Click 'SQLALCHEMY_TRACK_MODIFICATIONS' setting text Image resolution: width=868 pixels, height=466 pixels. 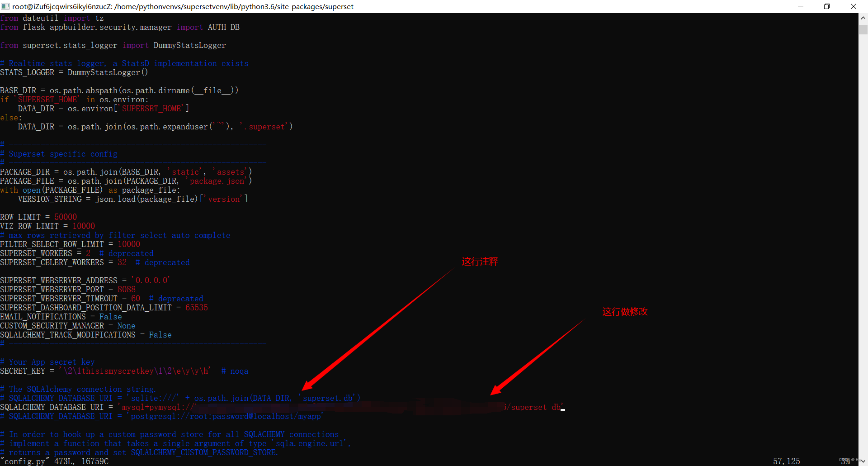click(x=68, y=335)
